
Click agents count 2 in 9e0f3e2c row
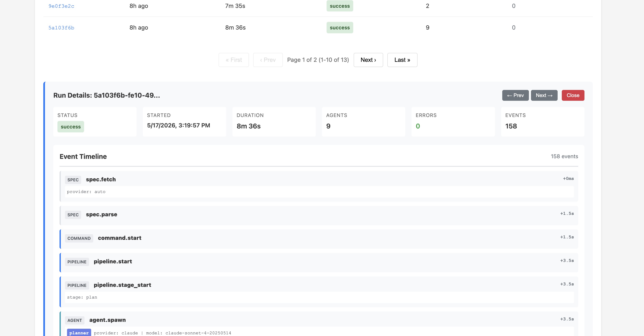[x=428, y=6]
